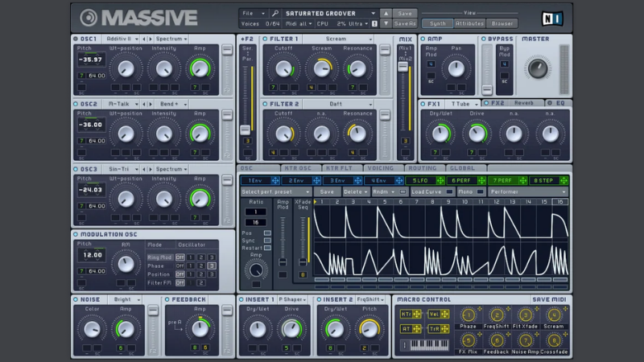Open Filter 1 Scream type dropdown
The image size is (644, 362).
coord(338,39)
